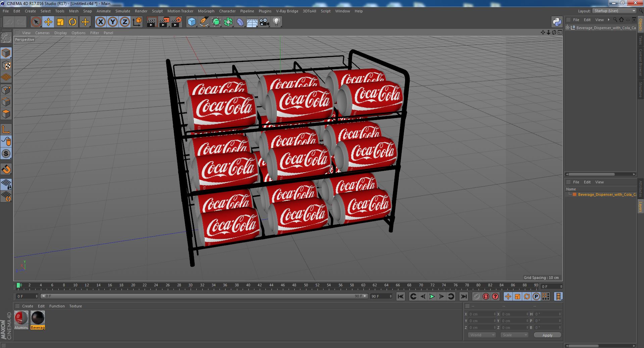
Task: Click the timeline preview range slider
Action: click(x=204, y=296)
